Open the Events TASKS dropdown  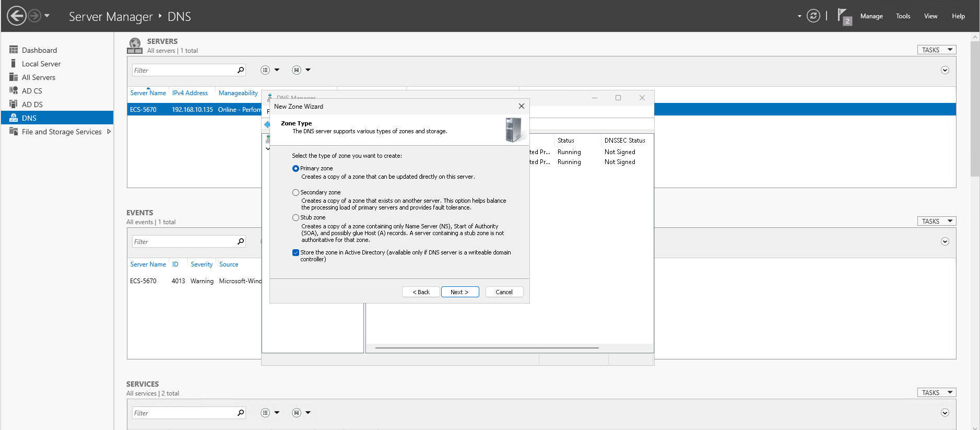tap(936, 222)
